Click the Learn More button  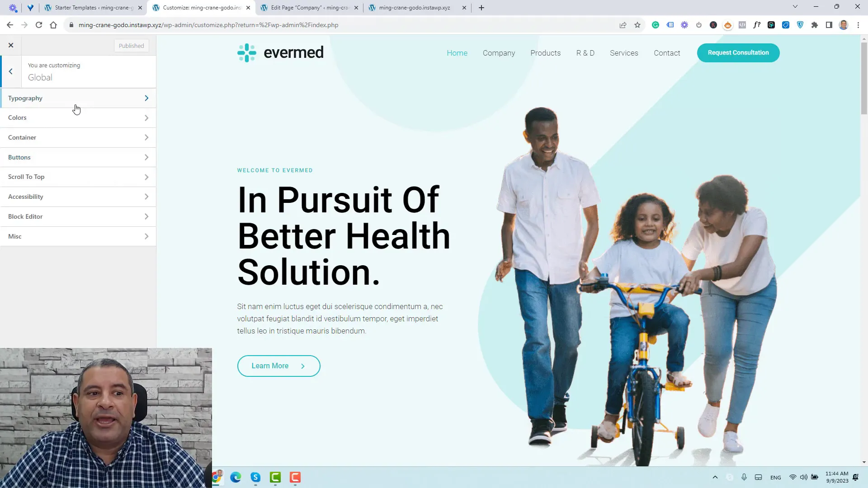[279, 366]
